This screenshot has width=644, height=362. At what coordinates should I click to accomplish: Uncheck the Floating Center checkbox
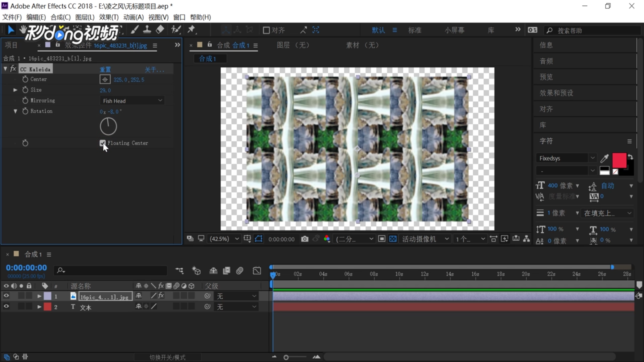click(103, 143)
